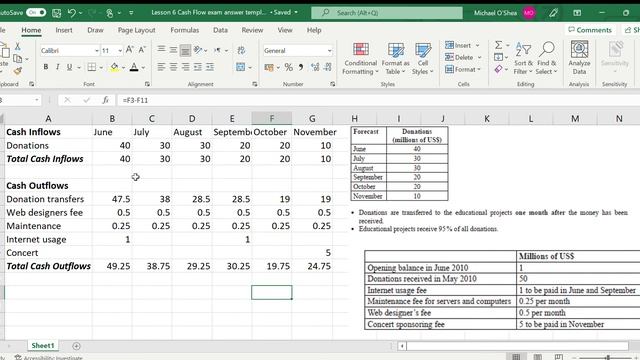Screen dimensions: 640x360
Task: Go to the Review tab
Action: [252, 30]
